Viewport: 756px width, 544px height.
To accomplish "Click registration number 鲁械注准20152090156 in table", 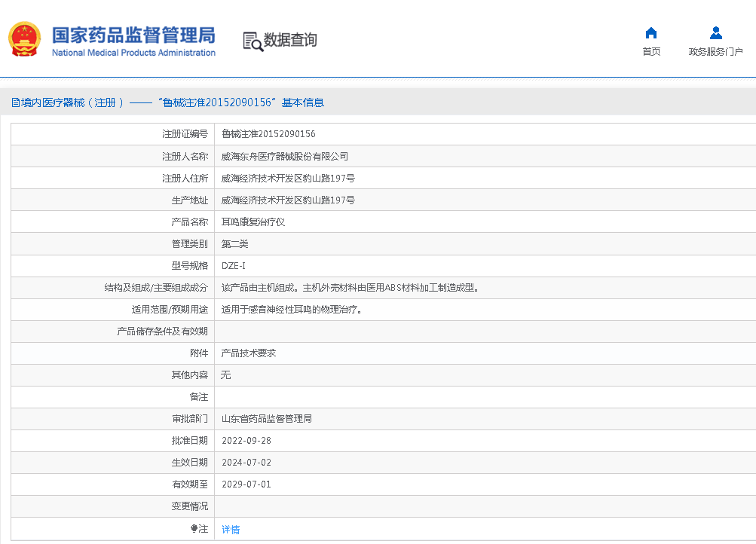I will [268, 134].
